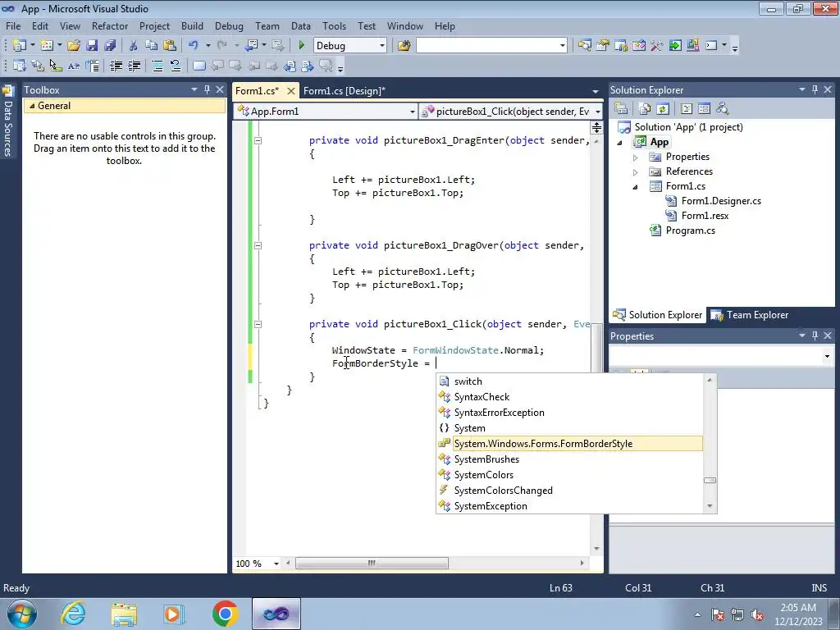
Task: Collapse the pictureBox1_Click method outline
Action: (x=258, y=324)
